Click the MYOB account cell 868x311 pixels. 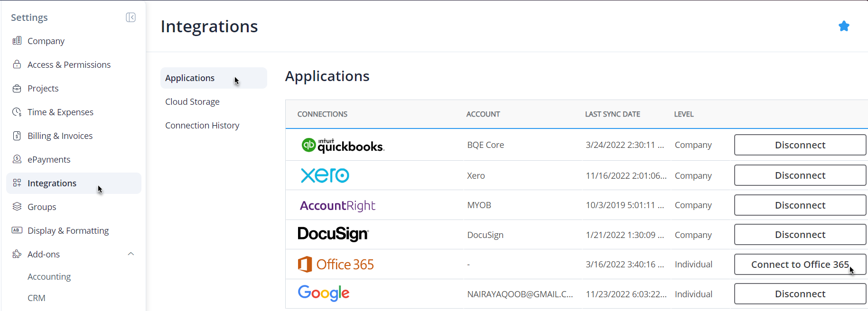coord(479,205)
